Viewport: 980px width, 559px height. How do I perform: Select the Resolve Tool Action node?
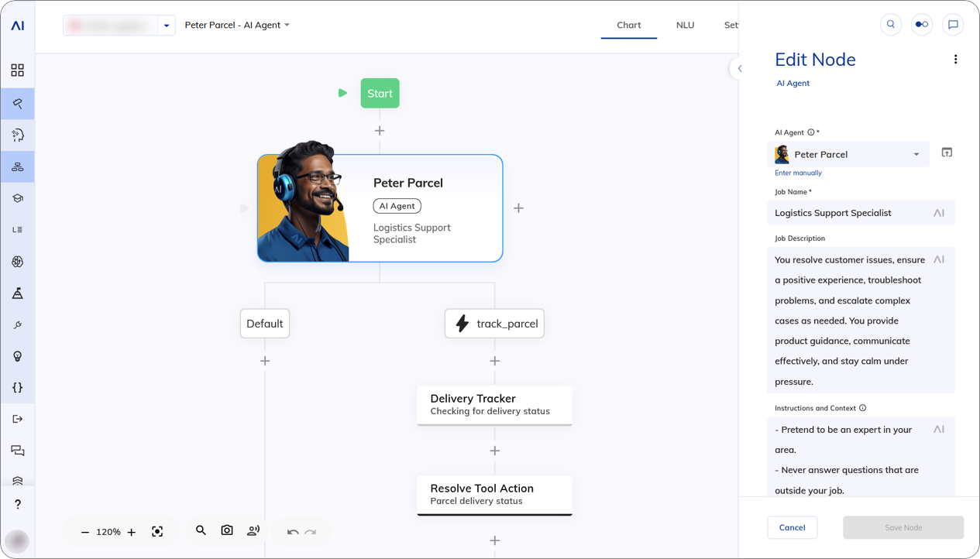[x=495, y=495]
